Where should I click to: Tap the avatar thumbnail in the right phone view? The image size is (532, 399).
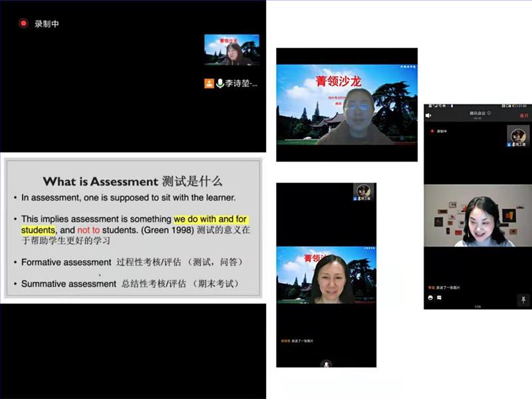click(x=518, y=136)
